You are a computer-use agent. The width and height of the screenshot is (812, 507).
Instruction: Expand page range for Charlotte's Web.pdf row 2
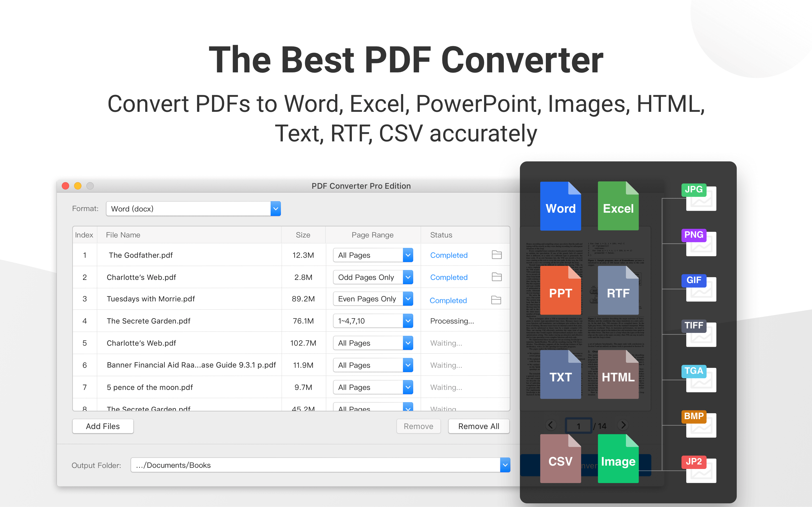[x=409, y=277]
